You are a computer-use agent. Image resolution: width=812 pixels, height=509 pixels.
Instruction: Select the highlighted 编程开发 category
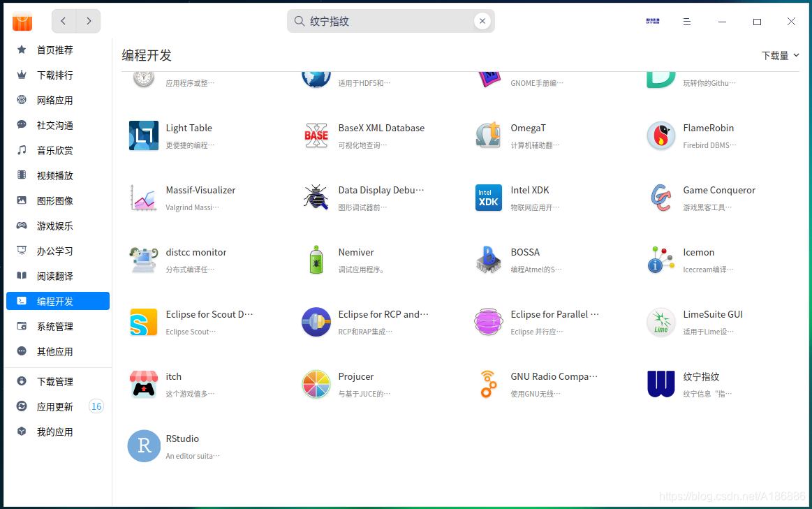point(58,302)
